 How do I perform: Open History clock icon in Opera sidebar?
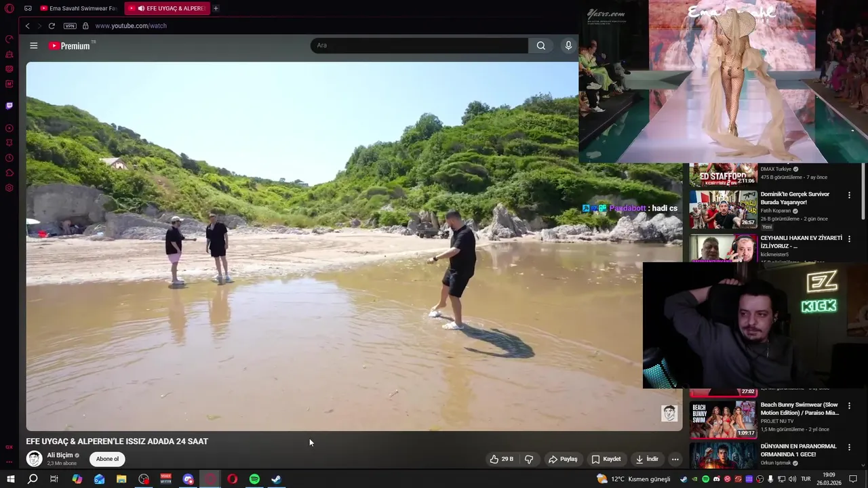[x=9, y=158]
